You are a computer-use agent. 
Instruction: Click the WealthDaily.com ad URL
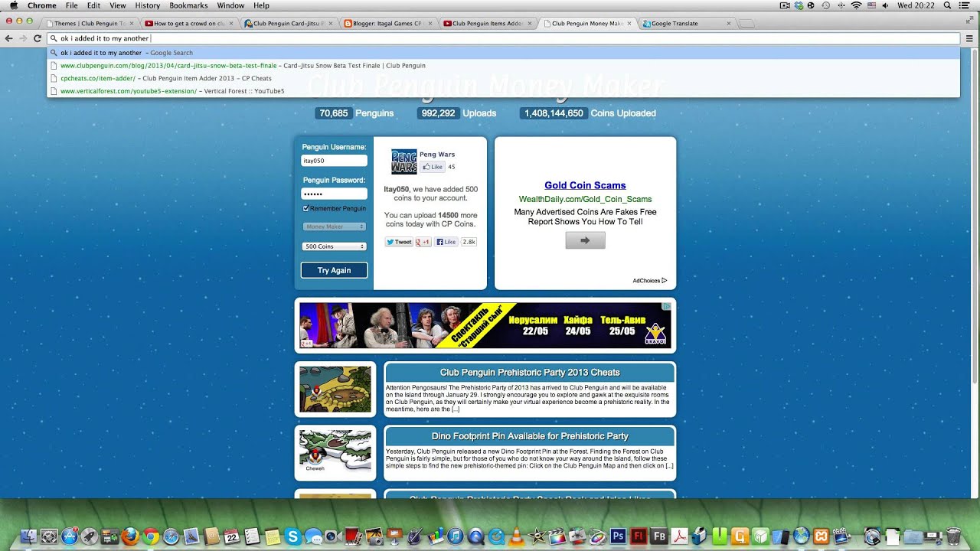tap(585, 199)
